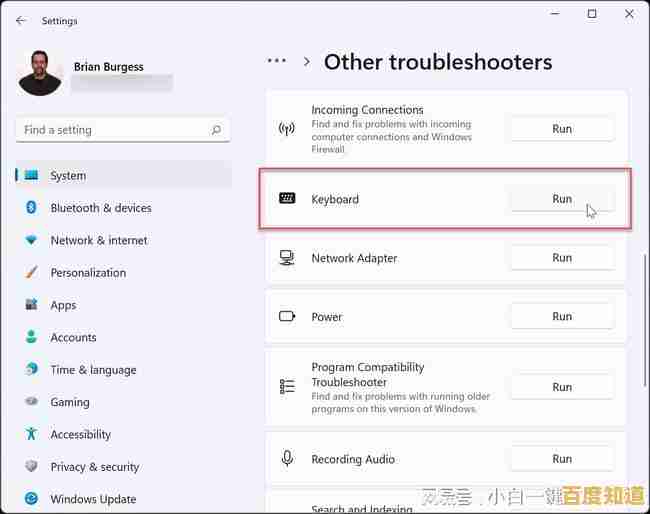
Task: Click the Find a setting search box
Action: pyautogui.click(x=110, y=130)
